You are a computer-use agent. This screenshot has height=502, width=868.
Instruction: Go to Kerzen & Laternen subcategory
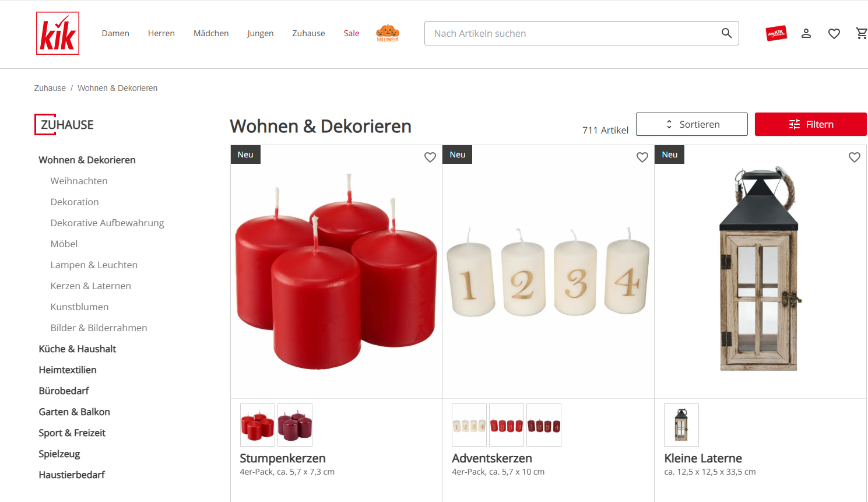91,286
